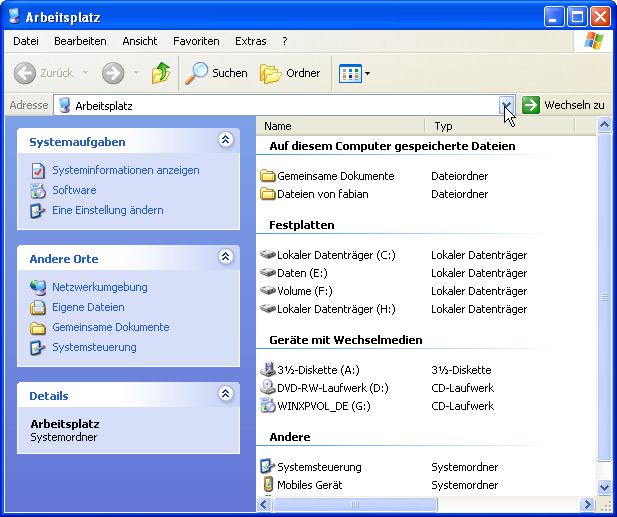
Task: Click the Systeminformationen anzeigen icon
Action: tap(38, 170)
